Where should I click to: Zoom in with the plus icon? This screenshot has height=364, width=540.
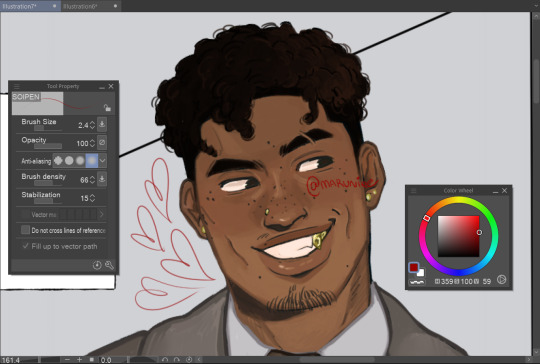tap(80, 360)
